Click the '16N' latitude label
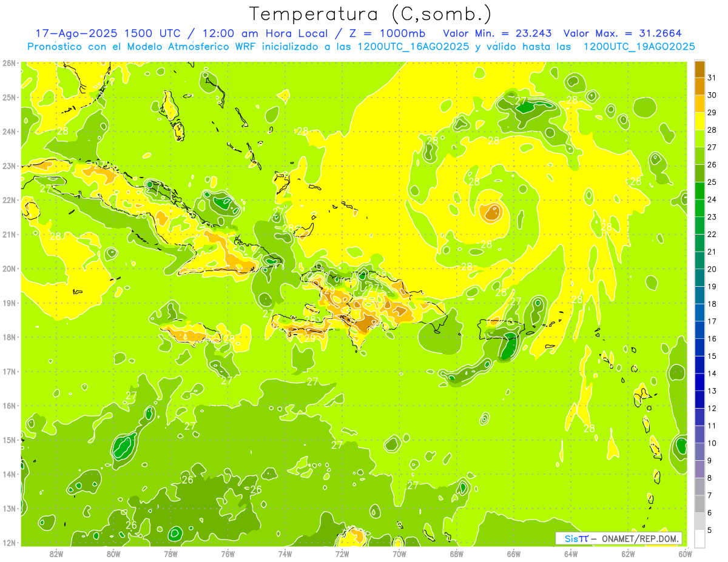Image resolution: width=728 pixels, height=562 pixels. [9, 406]
